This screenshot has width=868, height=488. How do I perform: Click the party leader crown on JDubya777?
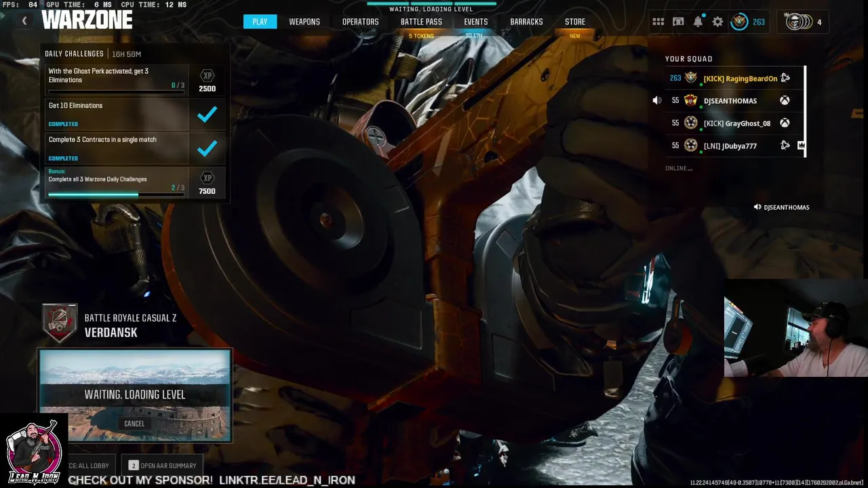pyautogui.click(x=801, y=145)
